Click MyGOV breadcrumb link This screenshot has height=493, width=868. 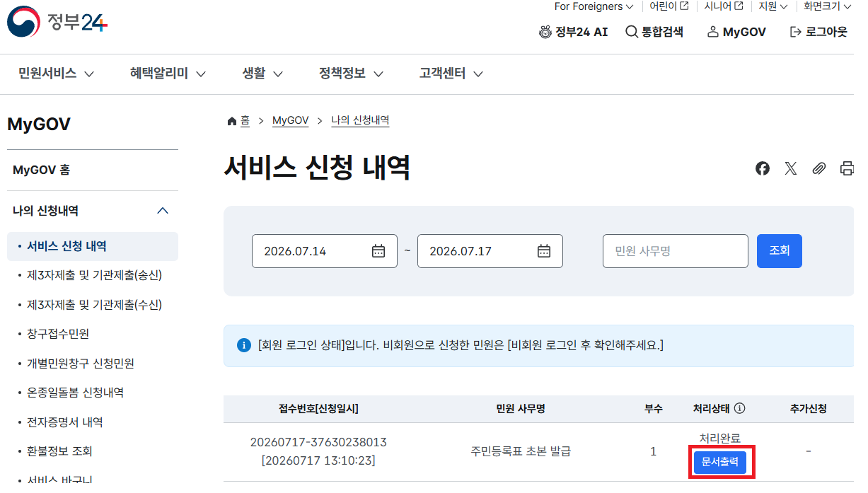(x=291, y=121)
